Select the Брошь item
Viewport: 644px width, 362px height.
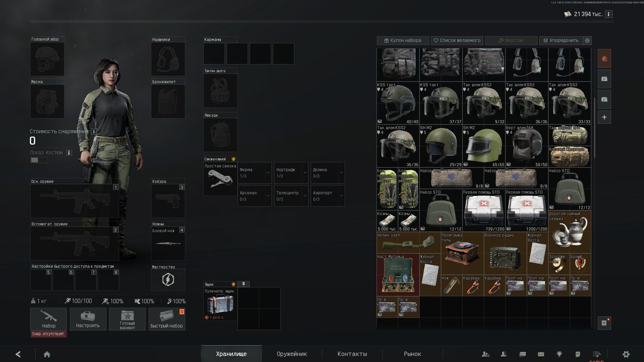[x=580, y=264]
